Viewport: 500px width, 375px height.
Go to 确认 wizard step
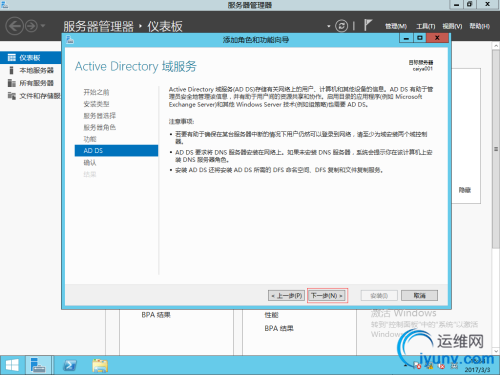(x=90, y=163)
